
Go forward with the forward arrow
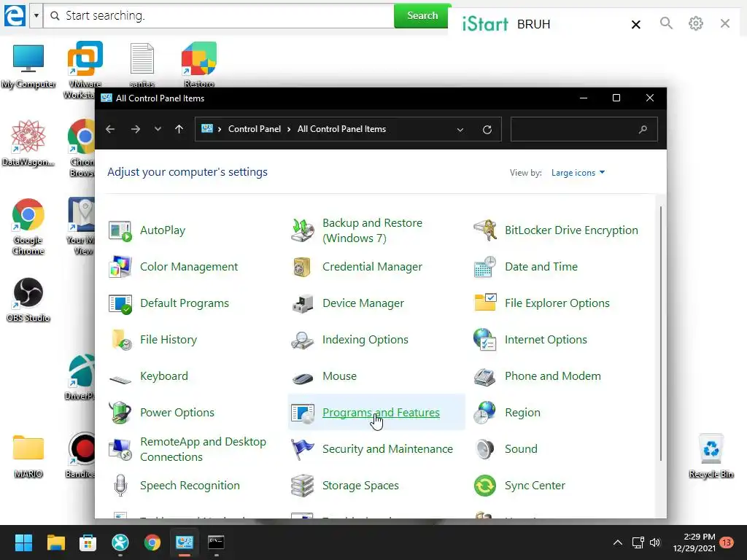135,129
